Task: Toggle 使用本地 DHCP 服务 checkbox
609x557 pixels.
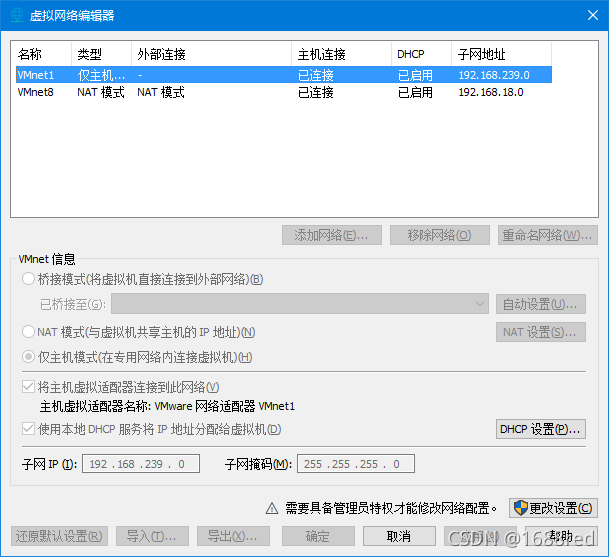Action: 28,429
